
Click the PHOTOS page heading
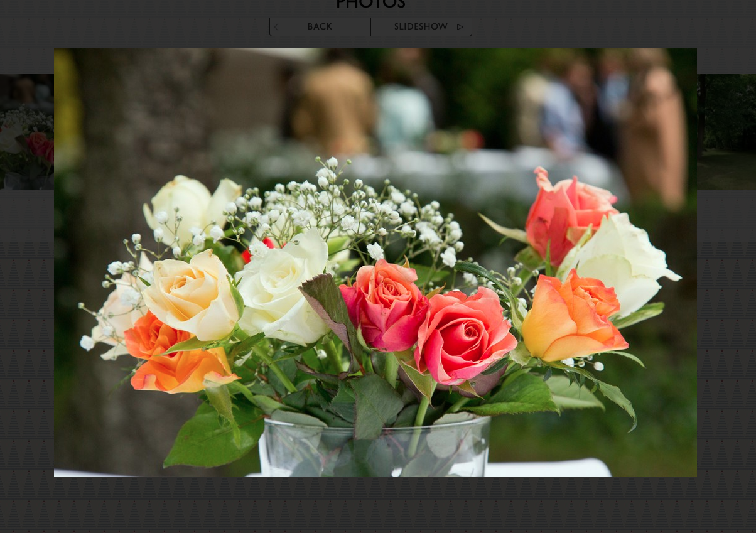click(370, 4)
